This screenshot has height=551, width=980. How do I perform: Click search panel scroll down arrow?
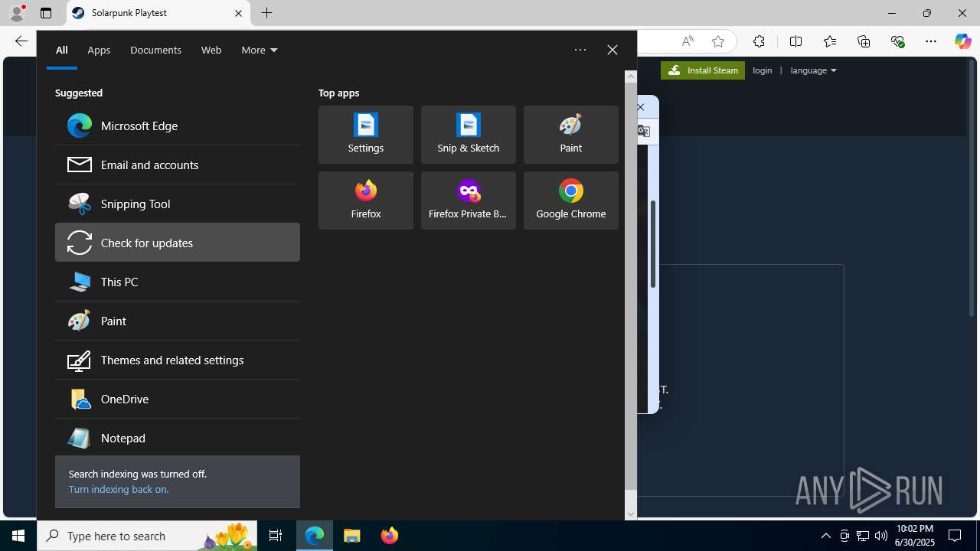click(x=631, y=514)
